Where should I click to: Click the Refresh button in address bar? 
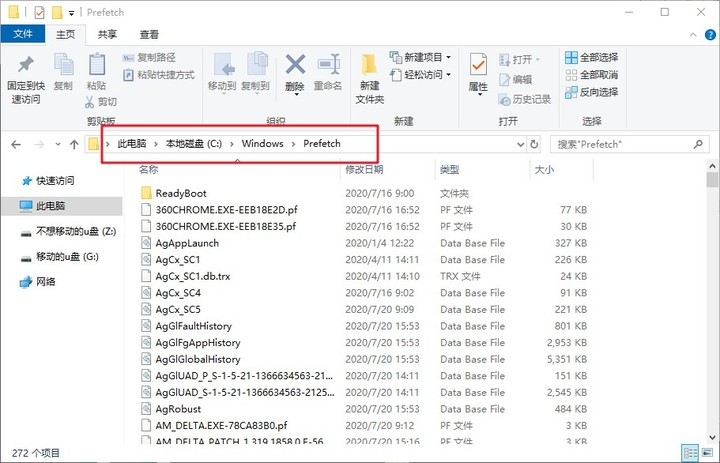[534, 144]
